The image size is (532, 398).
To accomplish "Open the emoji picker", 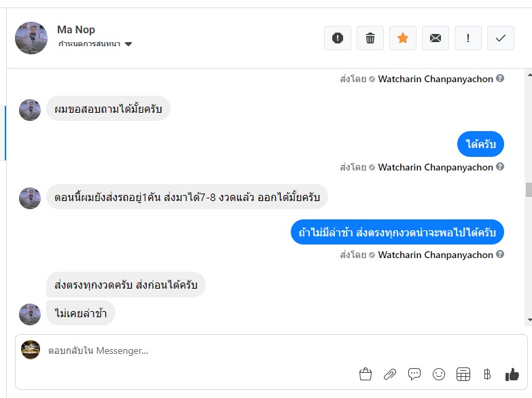I will click(439, 374).
